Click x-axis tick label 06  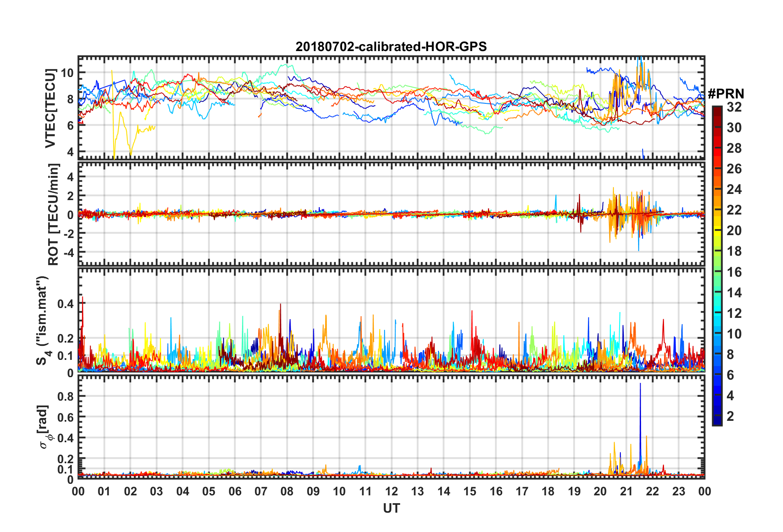pyautogui.click(x=235, y=492)
